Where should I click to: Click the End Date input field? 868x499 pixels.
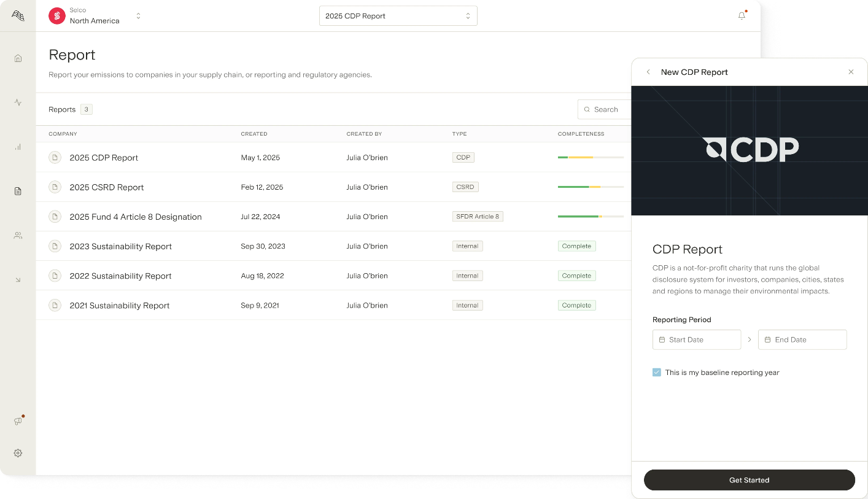tap(802, 339)
